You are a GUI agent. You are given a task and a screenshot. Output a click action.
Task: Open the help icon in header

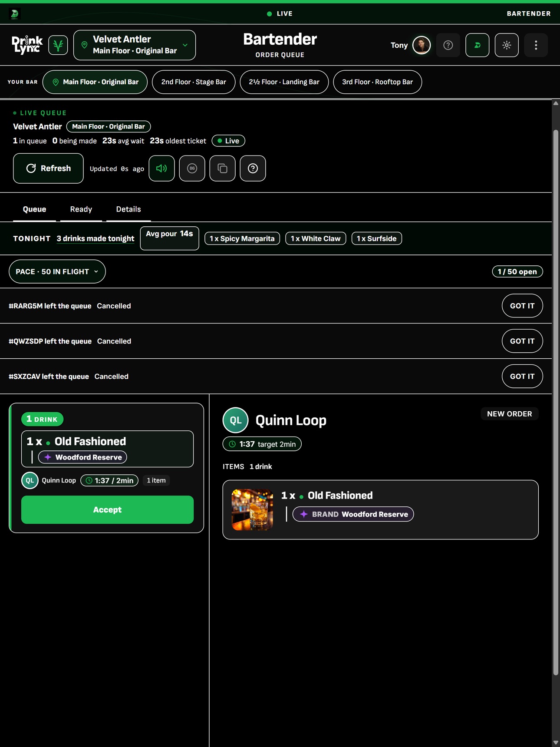pyautogui.click(x=448, y=45)
